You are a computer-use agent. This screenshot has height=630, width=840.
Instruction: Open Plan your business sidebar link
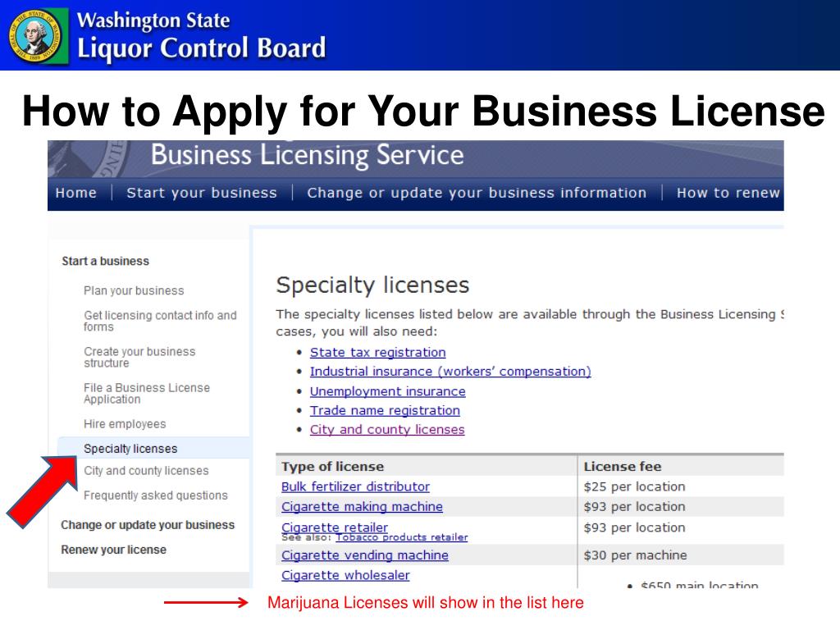(134, 290)
